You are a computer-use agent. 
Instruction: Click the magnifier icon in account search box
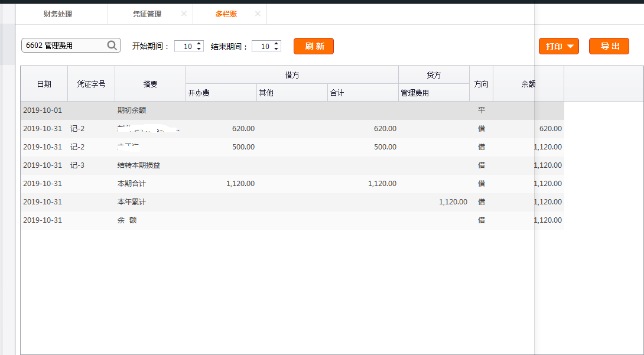(x=112, y=45)
